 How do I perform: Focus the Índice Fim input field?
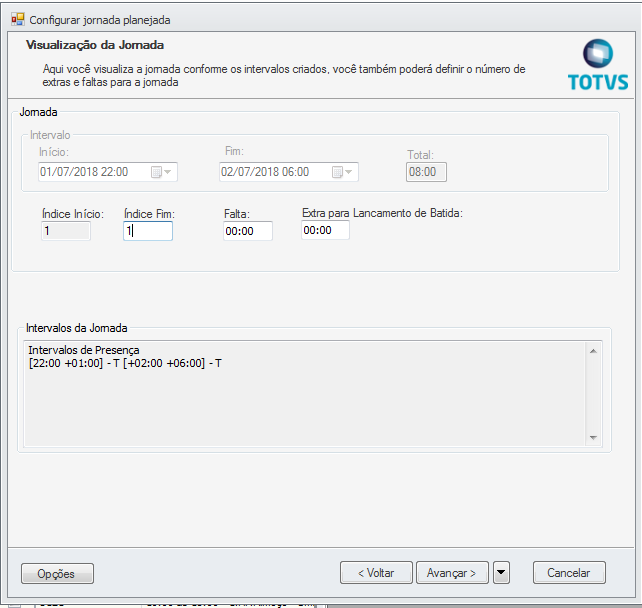[148, 231]
